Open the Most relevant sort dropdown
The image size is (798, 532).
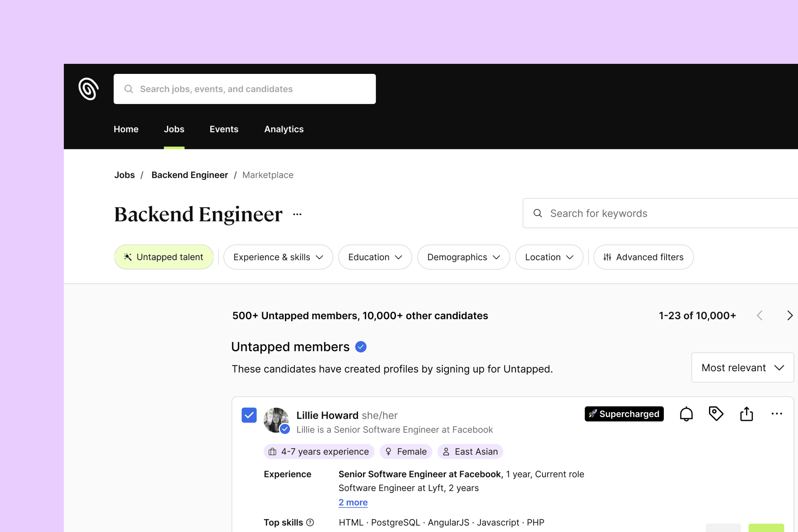[x=742, y=368]
